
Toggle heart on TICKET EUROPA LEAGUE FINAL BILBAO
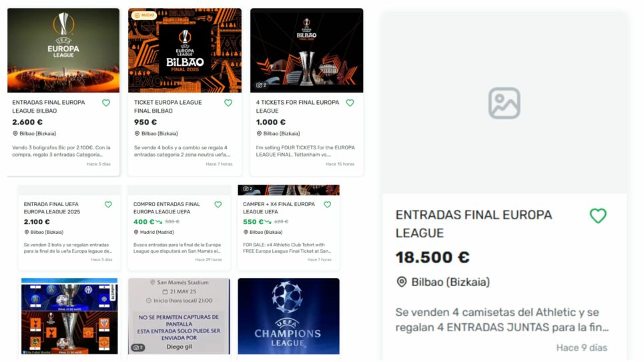pyautogui.click(x=228, y=103)
